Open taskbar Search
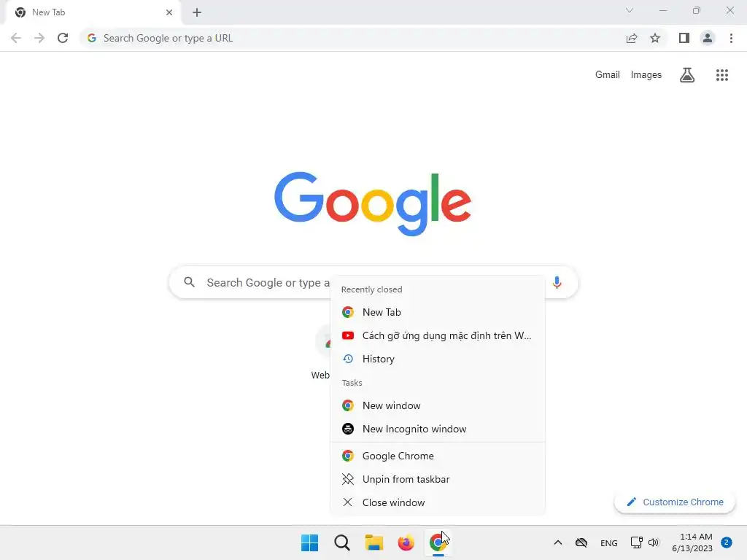Image resolution: width=747 pixels, height=560 pixels. pyautogui.click(x=341, y=542)
